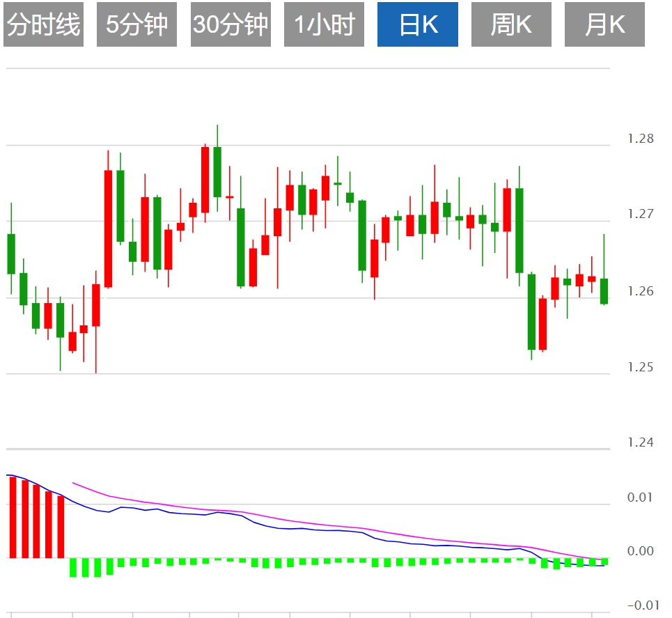Click the active 日K tab

click(418, 24)
